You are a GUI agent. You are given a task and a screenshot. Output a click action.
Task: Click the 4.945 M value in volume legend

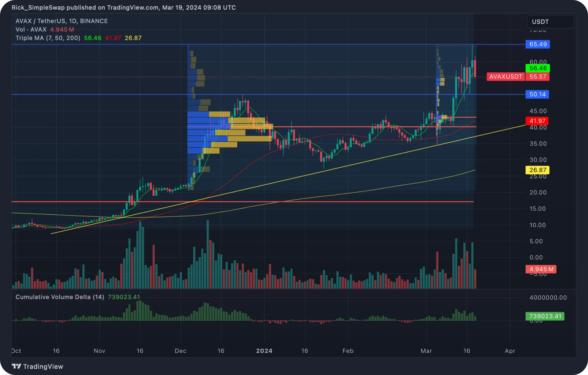click(x=62, y=29)
